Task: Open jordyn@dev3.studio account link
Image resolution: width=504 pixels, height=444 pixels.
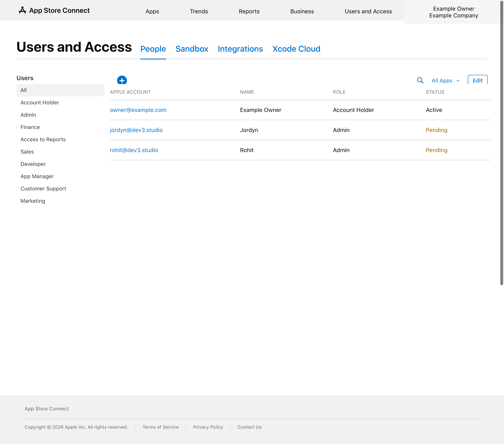Action: 136,130
